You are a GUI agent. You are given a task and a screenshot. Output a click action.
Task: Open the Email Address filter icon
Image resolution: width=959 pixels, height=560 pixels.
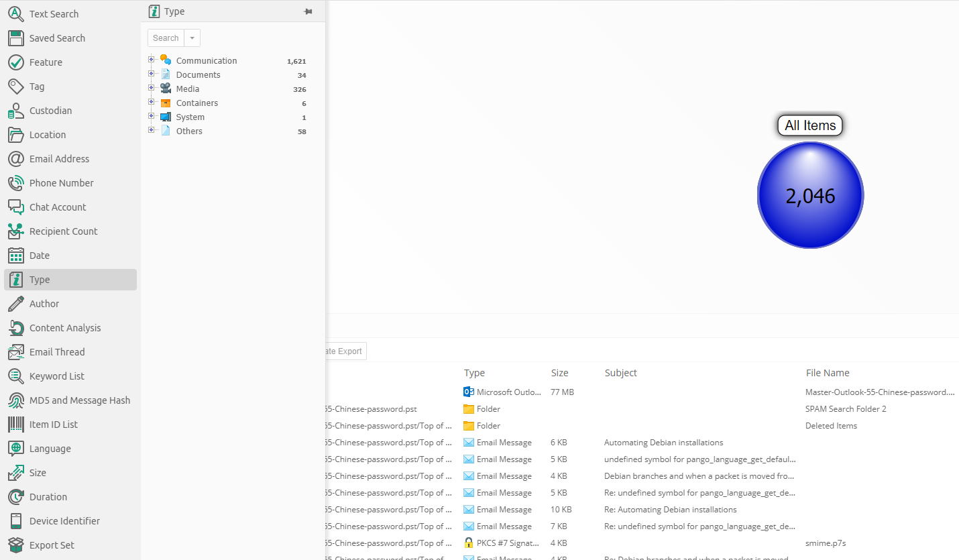(16, 159)
